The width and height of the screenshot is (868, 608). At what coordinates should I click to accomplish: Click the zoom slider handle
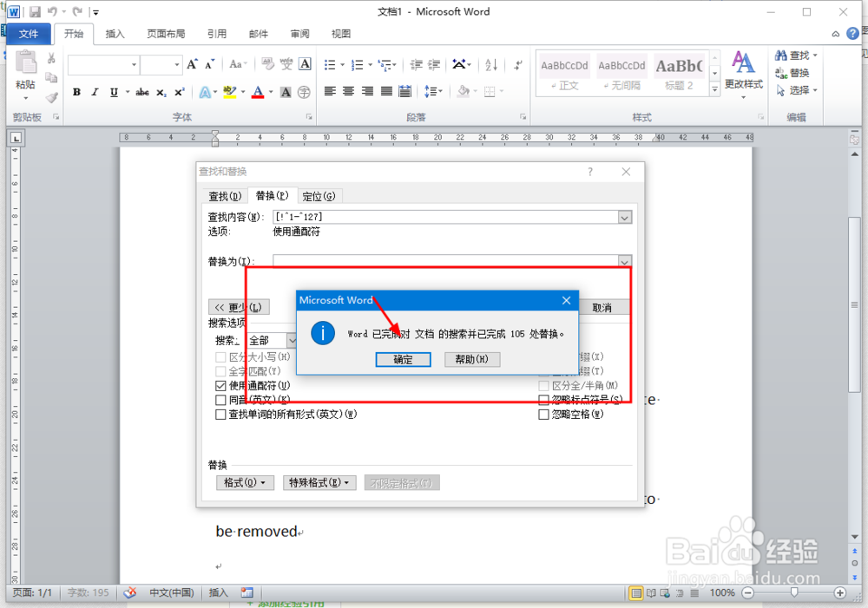794,592
